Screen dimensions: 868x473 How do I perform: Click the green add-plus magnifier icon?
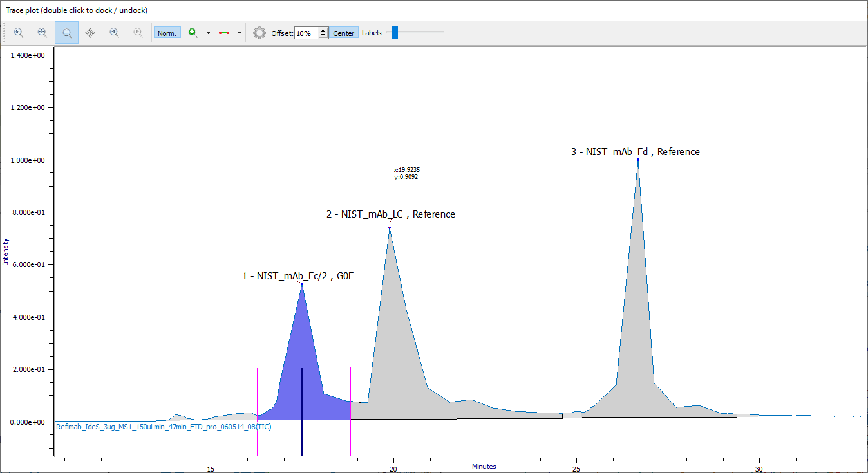(193, 33)
